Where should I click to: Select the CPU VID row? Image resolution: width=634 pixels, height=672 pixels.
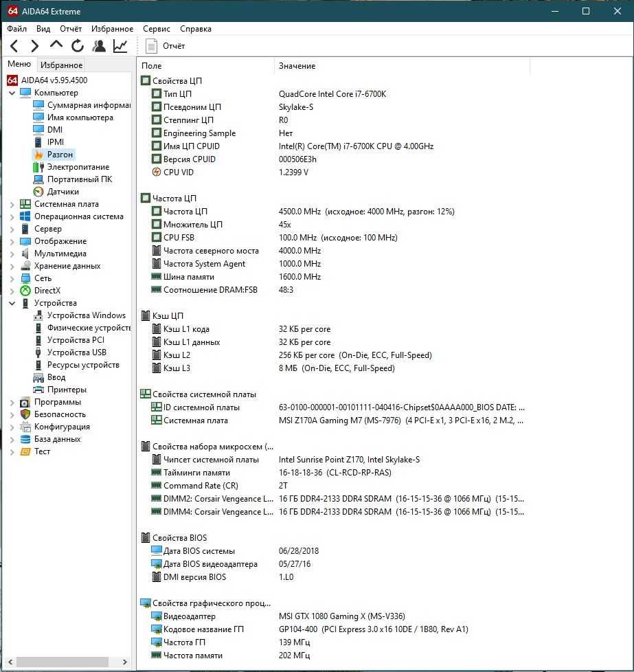point(334,172)
